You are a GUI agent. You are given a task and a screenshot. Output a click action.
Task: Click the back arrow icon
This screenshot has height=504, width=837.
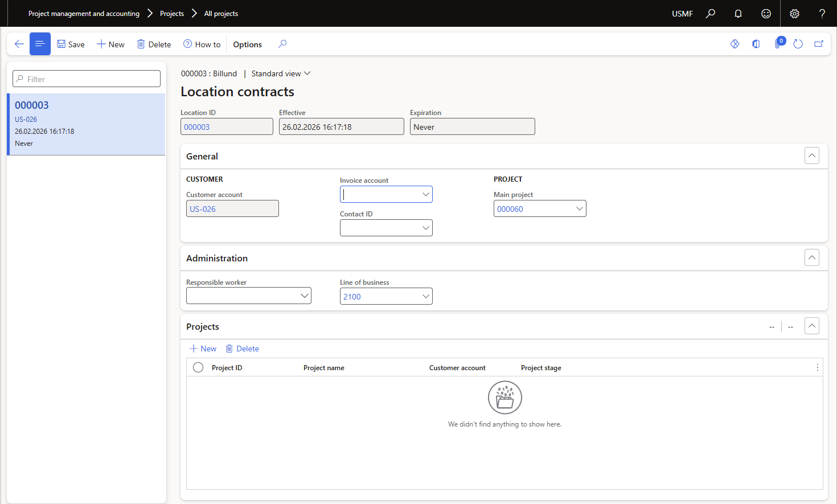(19, 44)
